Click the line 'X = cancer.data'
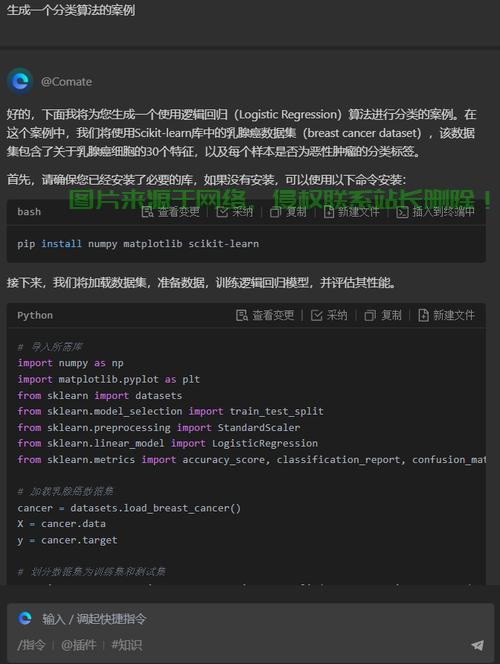Viewport: 500px width, 664px height. point(61,524)
